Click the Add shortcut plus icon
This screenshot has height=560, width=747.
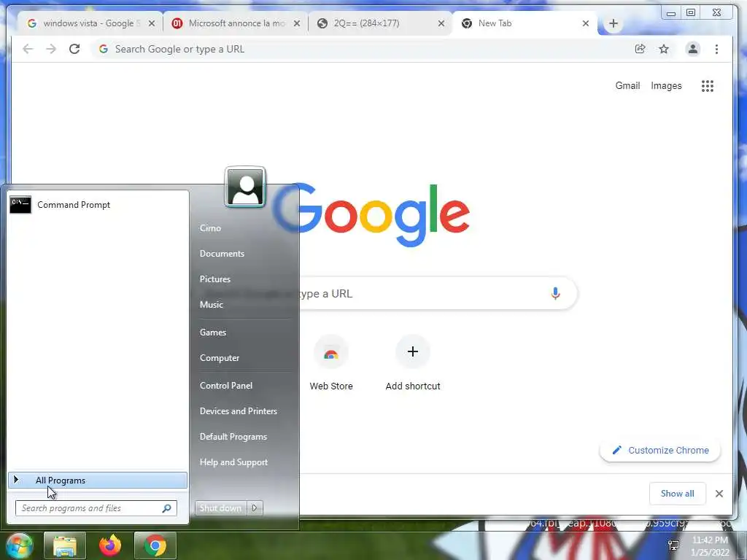click(x=413, y=352)
